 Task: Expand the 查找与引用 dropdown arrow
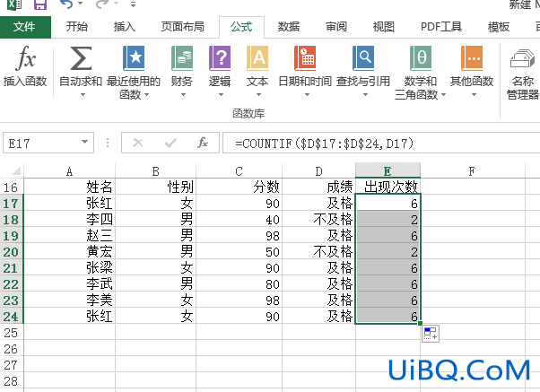[x=365, y=94]
